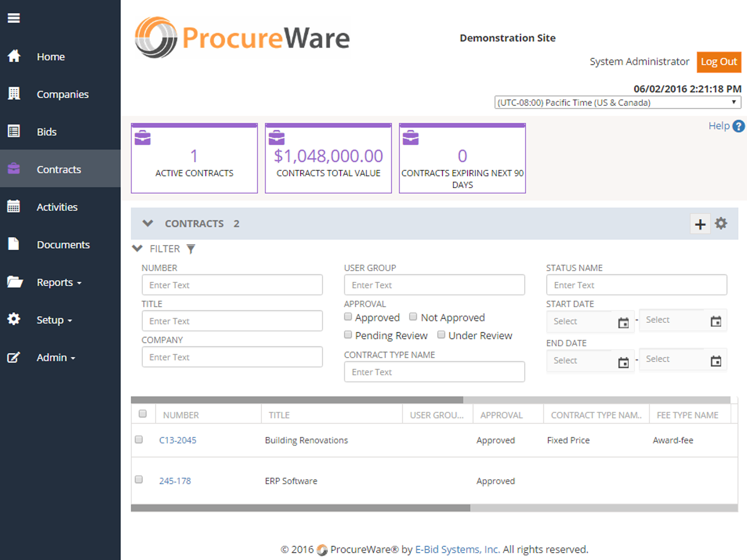747x560 pixels.
Task: Open the hamburger menu at top left
Action: tap(14, 18)
